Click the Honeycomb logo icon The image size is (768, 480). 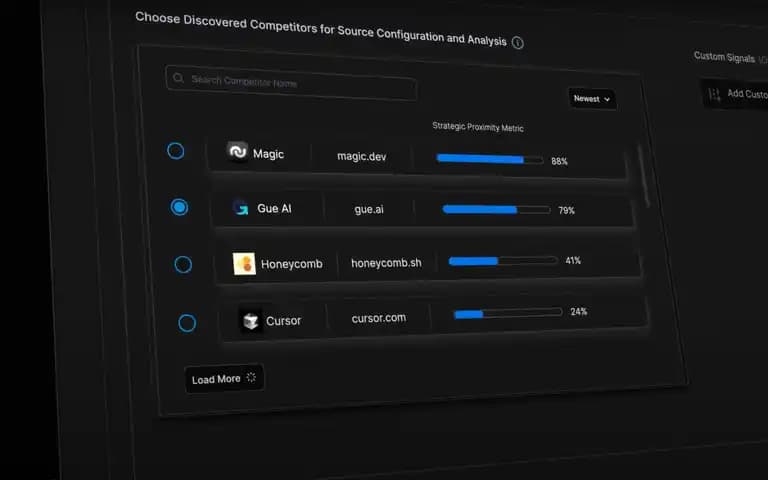(x=244, y=264)
